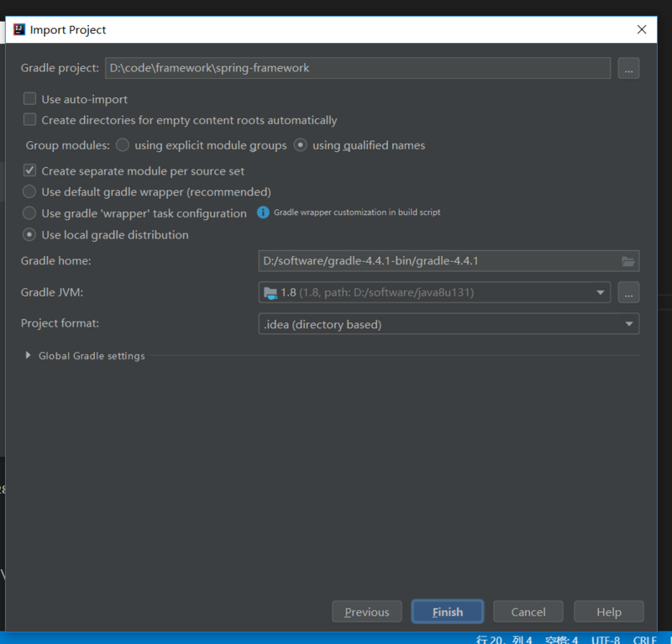Click the line and column indicator 行 20
Viewport: 672px width, 644px height.
click(x=503, y=639)
